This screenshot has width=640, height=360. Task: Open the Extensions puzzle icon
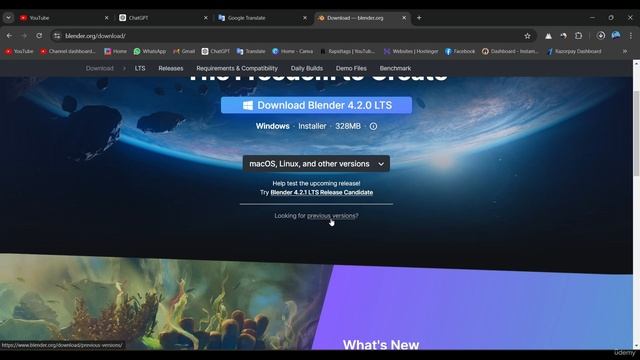click(578, 36)
